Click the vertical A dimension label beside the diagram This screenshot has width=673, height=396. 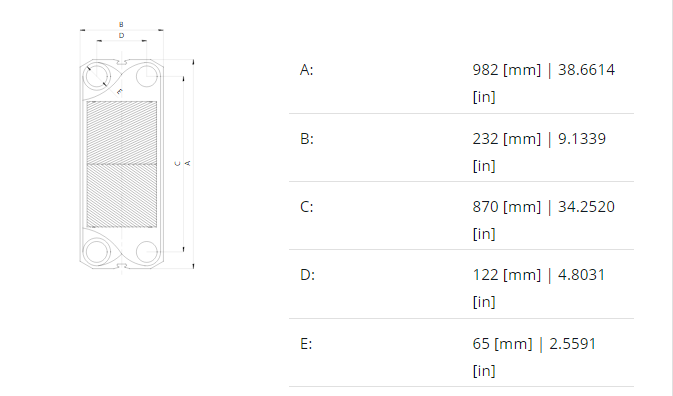coord(188,163)
